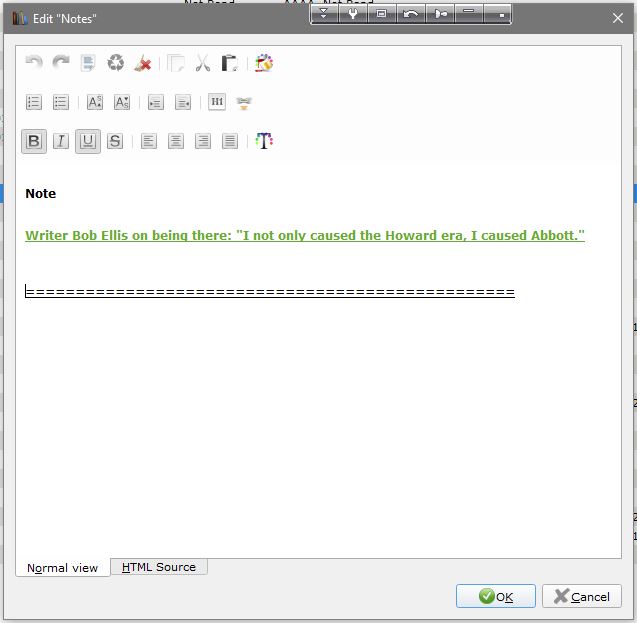This screenshot has height=623, width=637.
Task: Click the Select all document icon
Action: (x=88, y=63)
